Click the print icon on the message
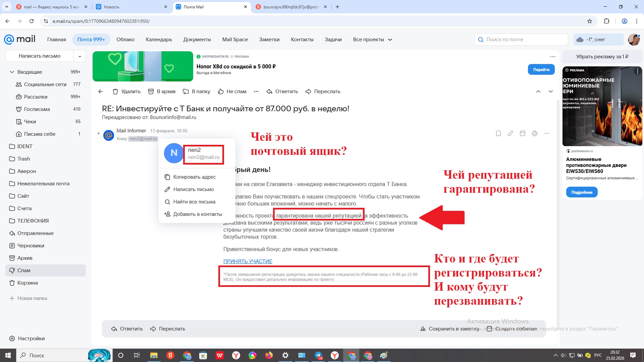 pyautogui.click(x=535, y=133)
